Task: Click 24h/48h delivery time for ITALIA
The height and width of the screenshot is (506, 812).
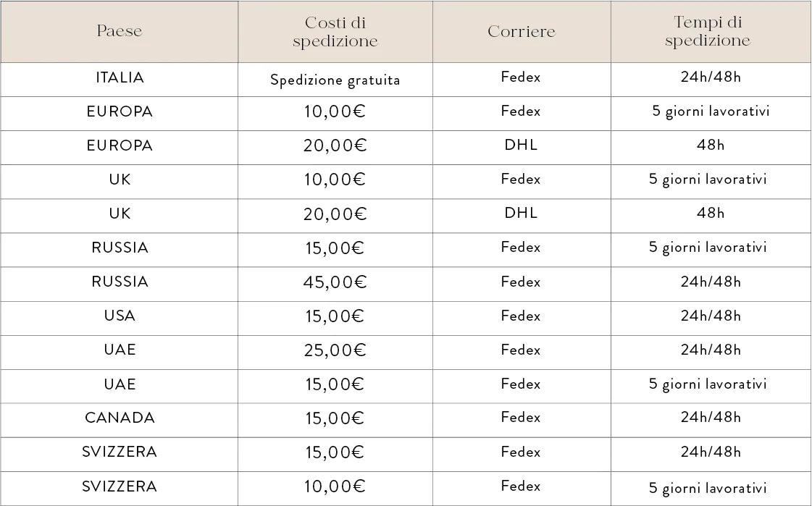Action: tap(711, 77)
